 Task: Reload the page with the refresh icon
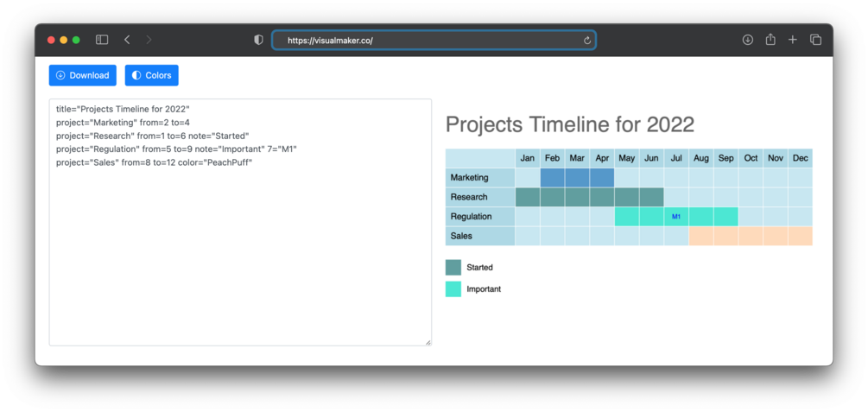pyautogui.click(x=587, y=41)
